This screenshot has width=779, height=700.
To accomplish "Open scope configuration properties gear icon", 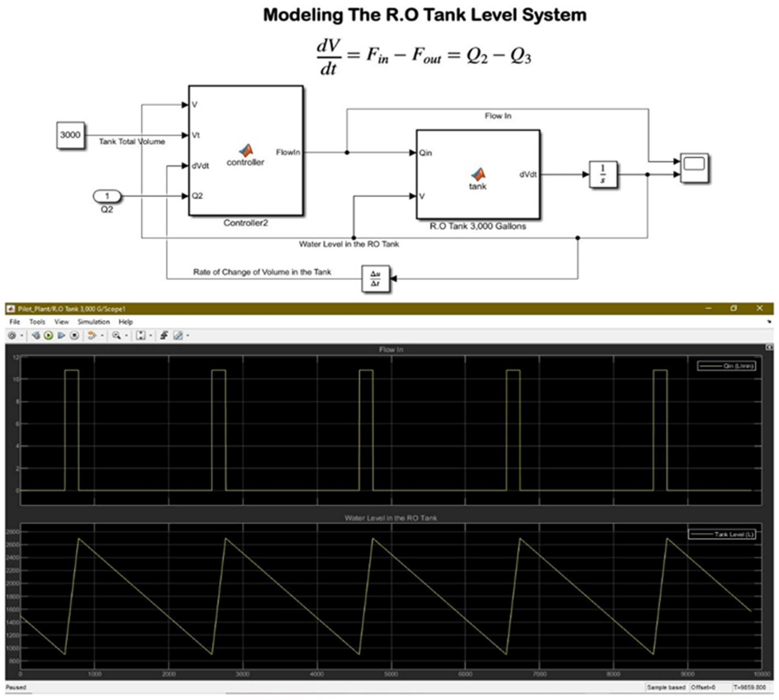I will point(12,336).
